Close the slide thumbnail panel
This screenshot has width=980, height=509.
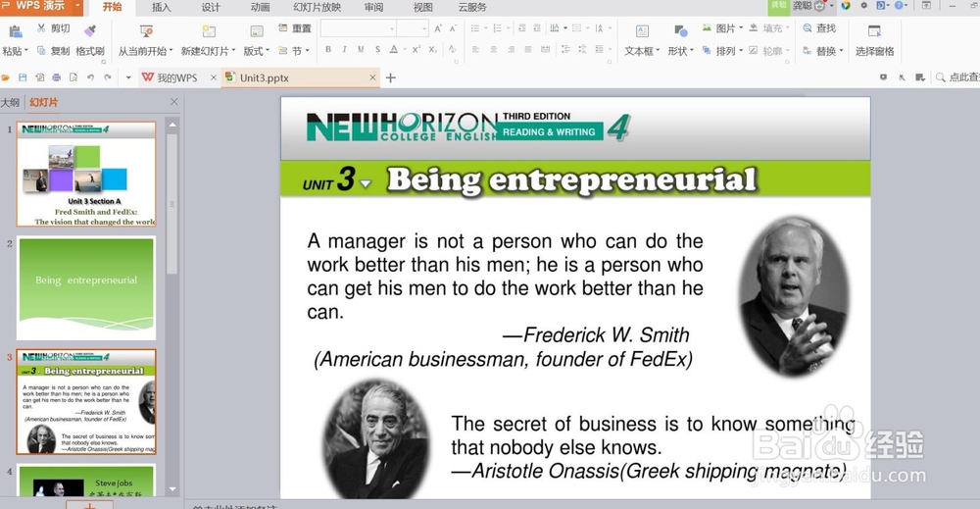pos(173,102)
